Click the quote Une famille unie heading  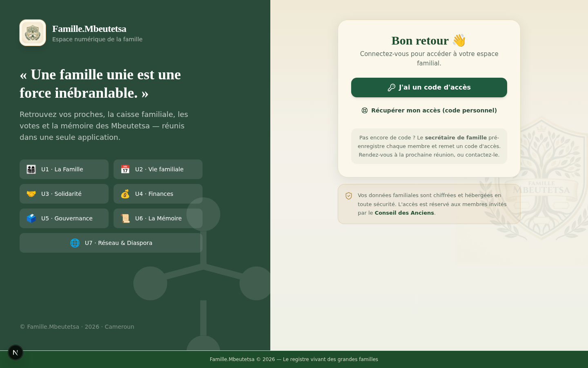point(100,84)
